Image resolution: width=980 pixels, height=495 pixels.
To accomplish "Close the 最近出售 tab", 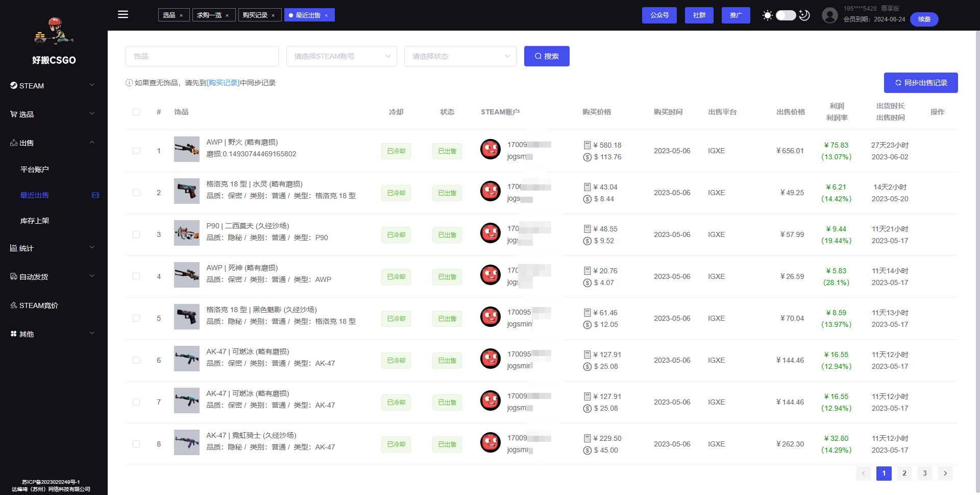I will pos(326,15).
